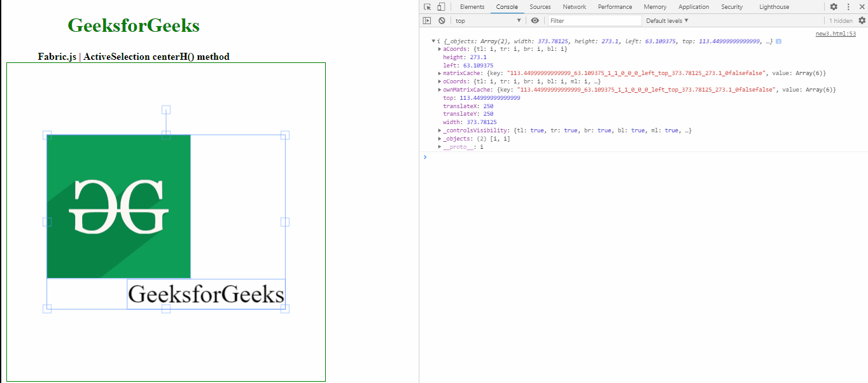Open DevTools settings gear

(x=834, y=6)
